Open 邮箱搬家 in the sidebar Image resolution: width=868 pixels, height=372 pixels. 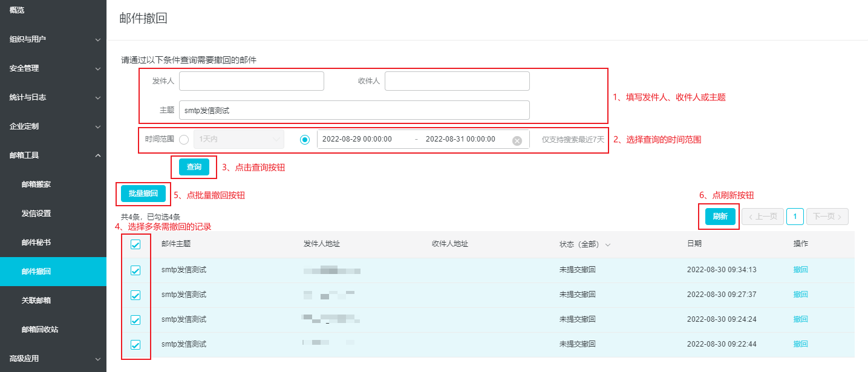pos(36,184)
